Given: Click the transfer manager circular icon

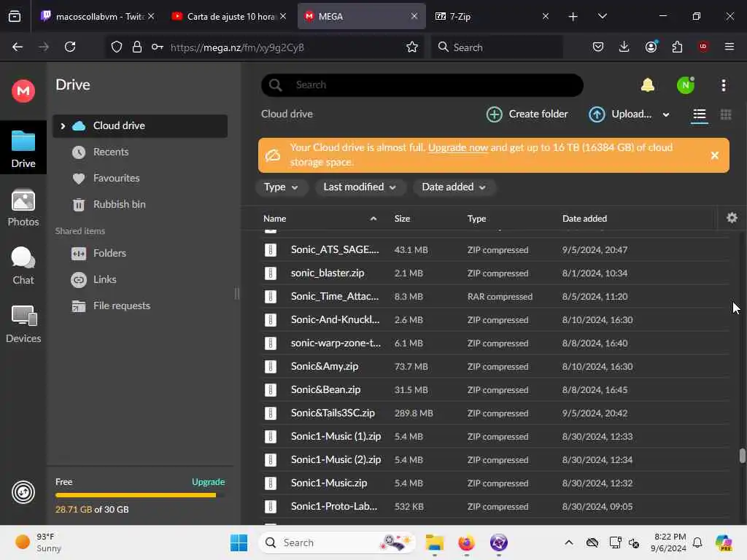Looking at the screenshot, I should coord(23,492).
